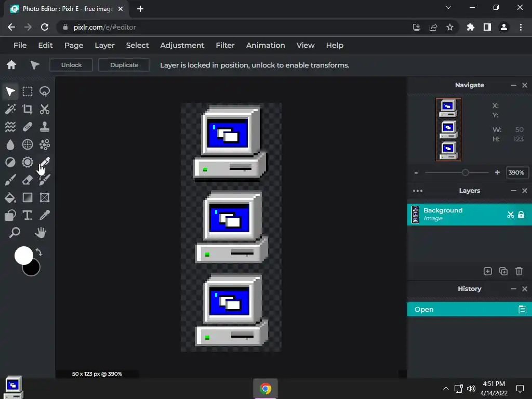Select the Cutout scissors tool

pyautogui.click(x=45, y=109)
